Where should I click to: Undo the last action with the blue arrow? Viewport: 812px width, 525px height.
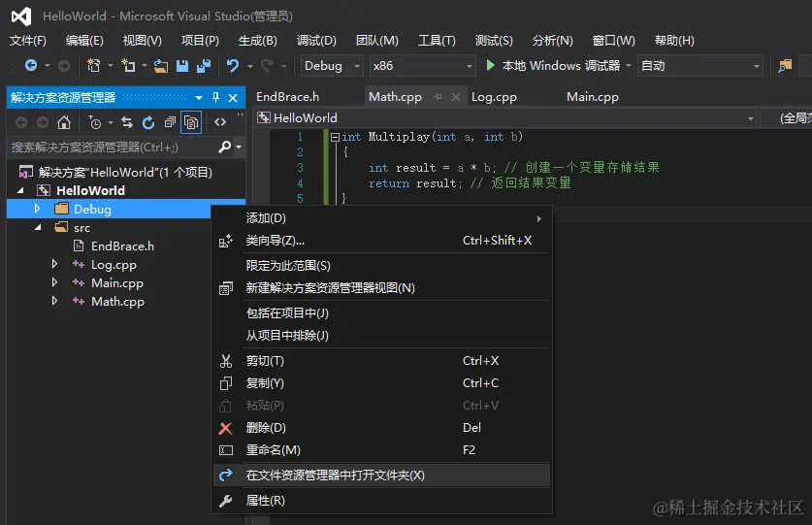pyautogui.click(x=233, y=66)
